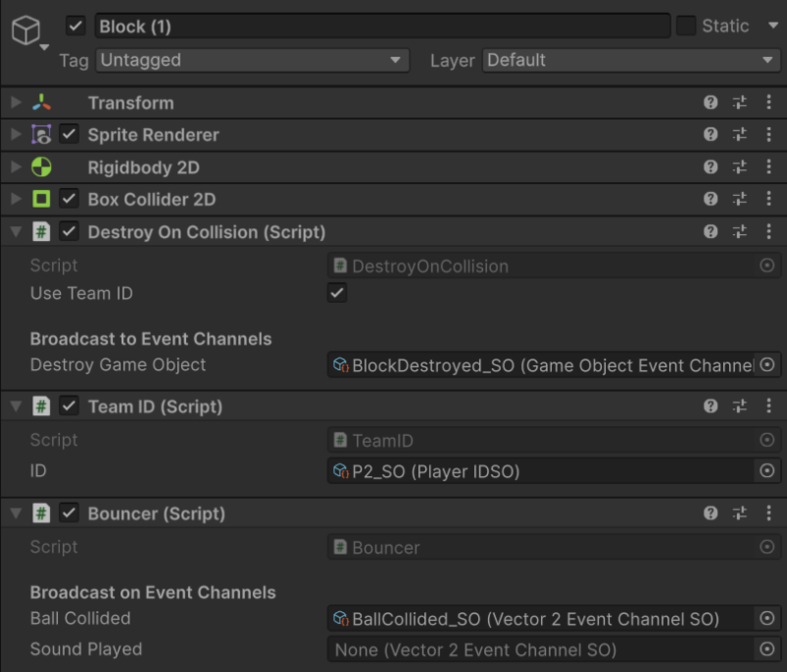787x672 pixels.
Task: Open presets for Rigidbody 2D
Action: pyautogui.click(x=740, y=167)
